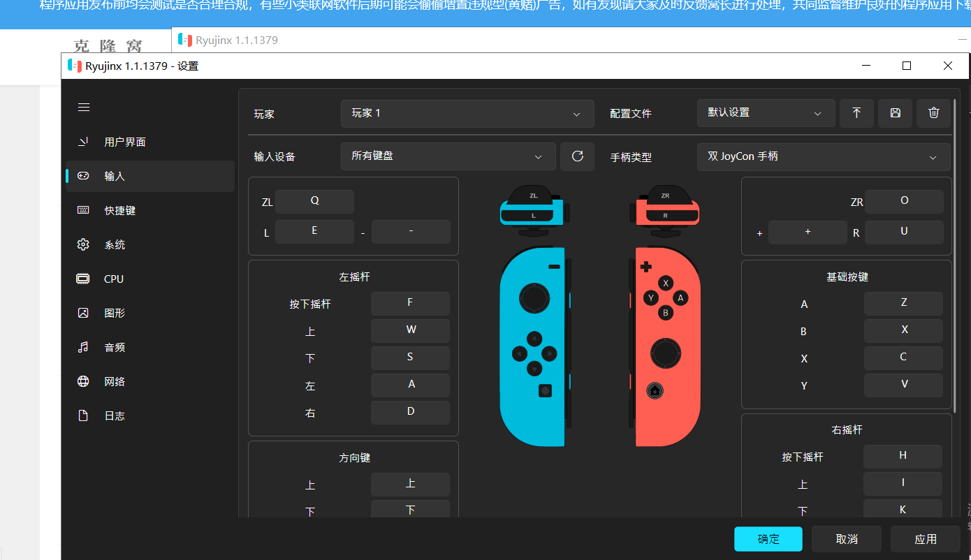Open the 日志 settings page
971x560 pixels.
[x=150, y=415]
